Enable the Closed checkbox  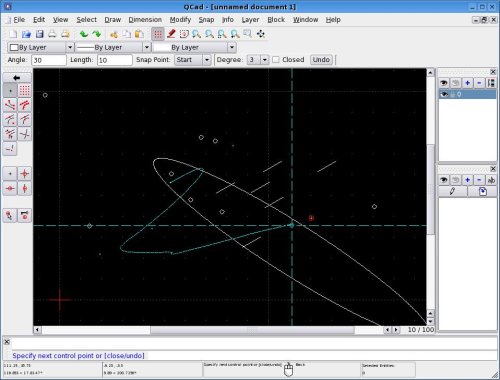[276, 60]
